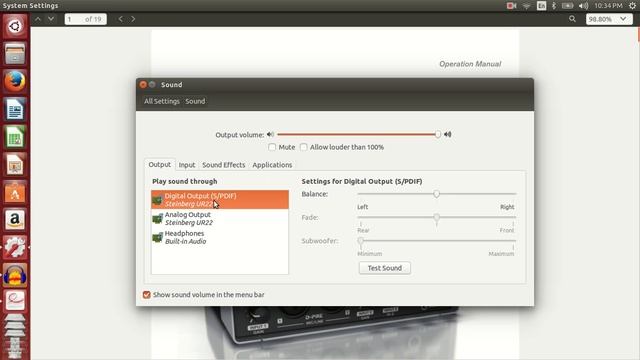Toggle Allow louder than 100%
This screenshot has width=640, height=360.
303,147
